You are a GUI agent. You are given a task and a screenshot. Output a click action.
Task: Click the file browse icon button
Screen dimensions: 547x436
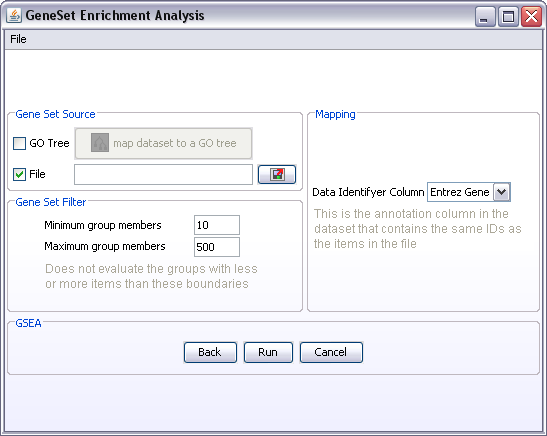coord(277,174)
